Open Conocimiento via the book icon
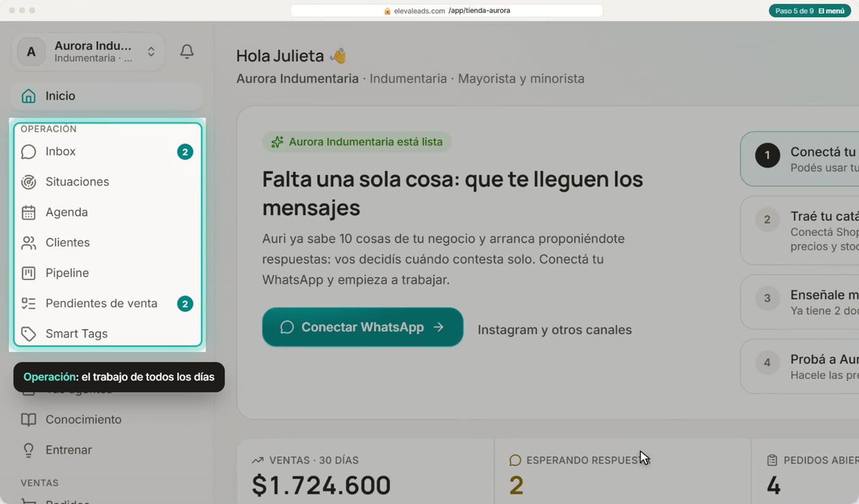859x504 pixels. point(28,419)
